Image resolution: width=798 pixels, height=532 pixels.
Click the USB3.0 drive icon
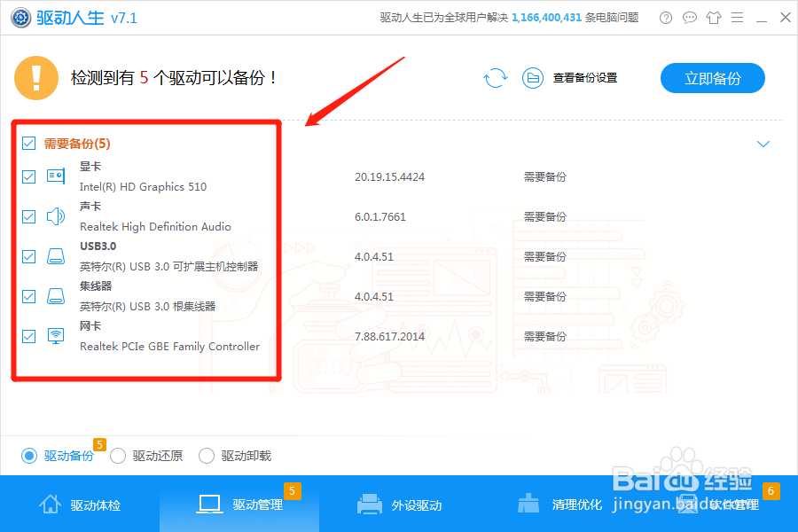56,256
